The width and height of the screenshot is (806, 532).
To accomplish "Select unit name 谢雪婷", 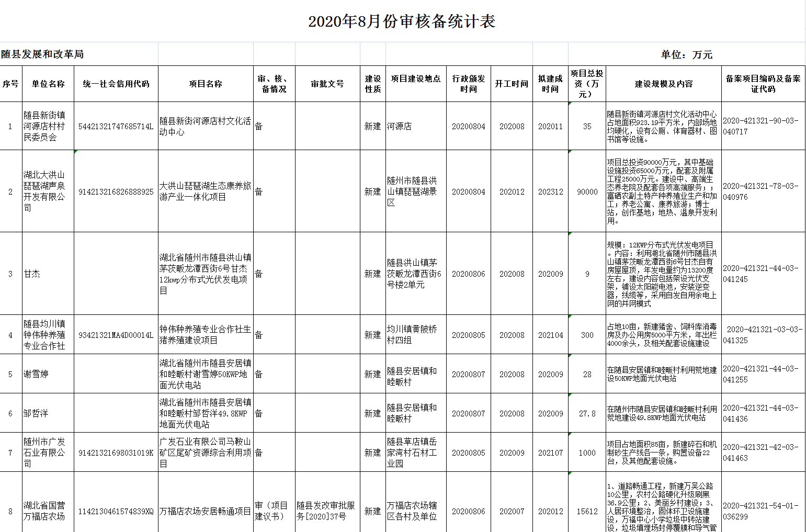I will coord(48,375).
